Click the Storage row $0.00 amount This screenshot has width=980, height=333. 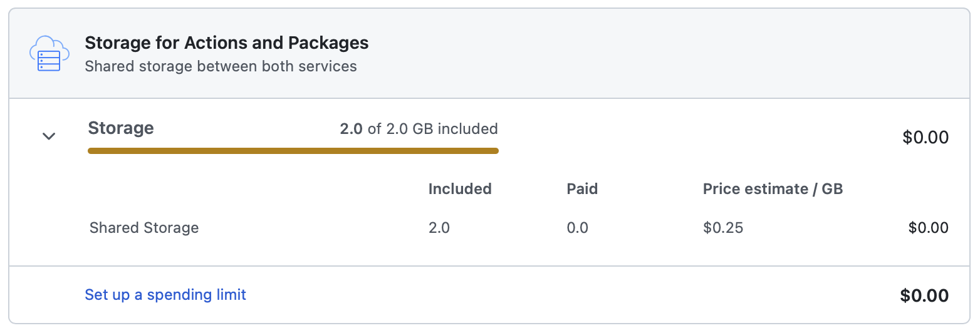tap(925, 137)
